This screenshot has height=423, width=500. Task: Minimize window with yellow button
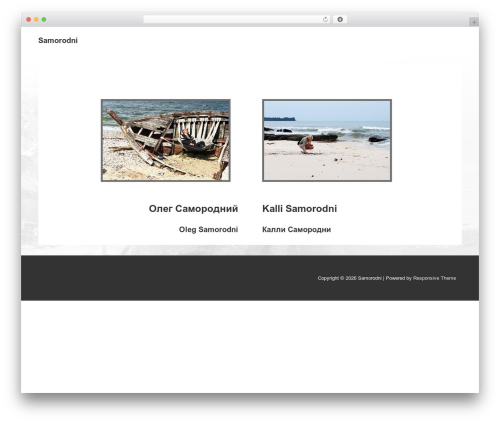[36, 19]
